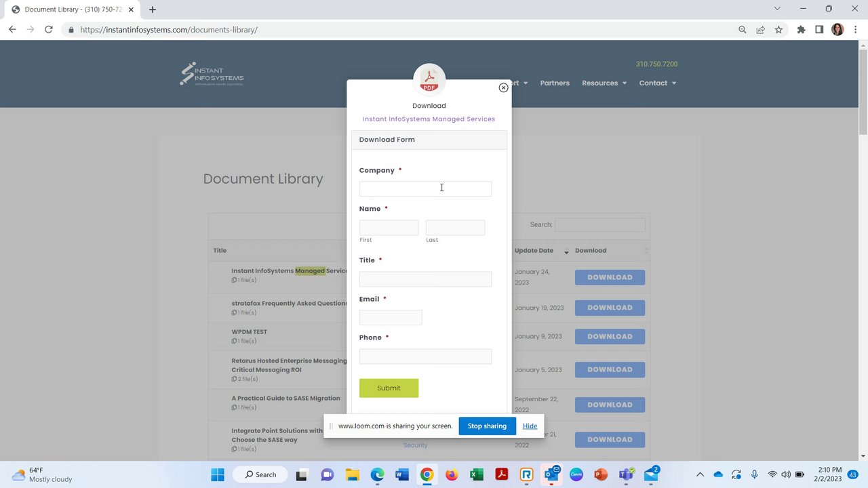Download the stratafax Frequently Asked Questions file
The height and width of the screenshot is (488, 868).
(x=610, y=308)
